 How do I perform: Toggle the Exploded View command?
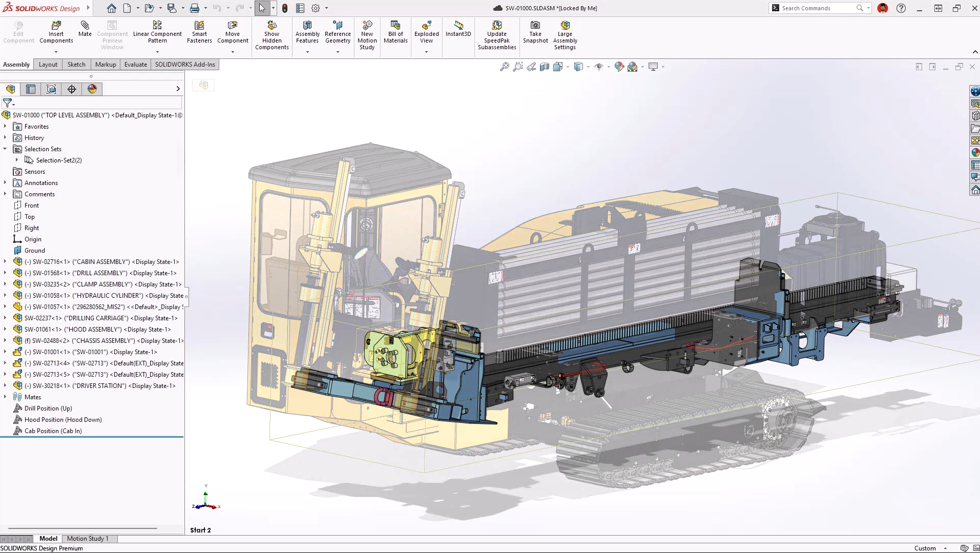426,31
